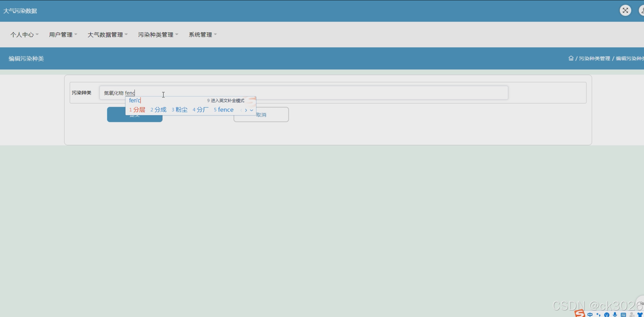This screenshot has height=317, width=644.
Task: Open Sogou soft keyboard icon
Action: [623, 315]
